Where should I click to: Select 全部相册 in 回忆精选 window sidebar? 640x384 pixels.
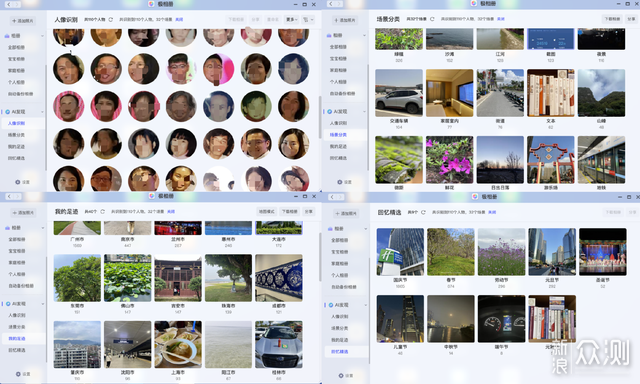pos(340,240)
